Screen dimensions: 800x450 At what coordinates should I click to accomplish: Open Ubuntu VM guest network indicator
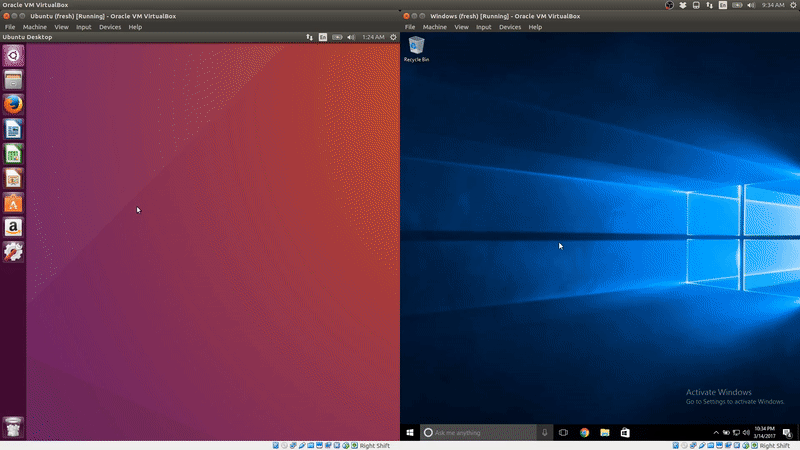coord(310,37)
